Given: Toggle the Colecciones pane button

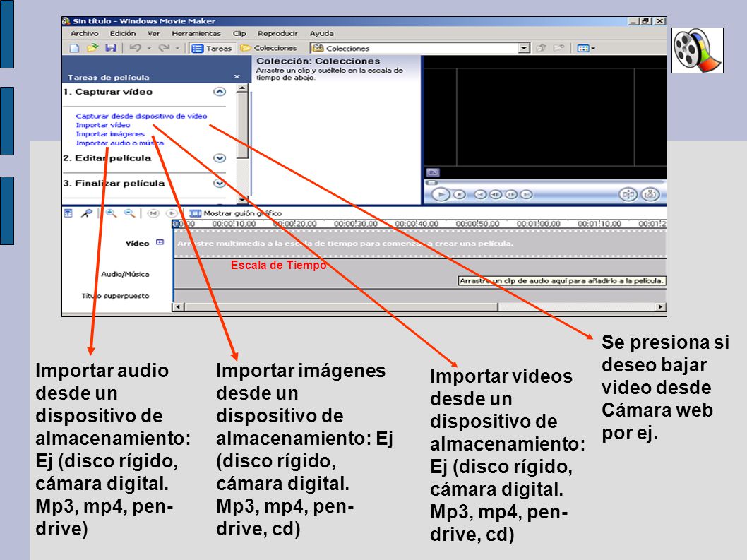Looking at the screenshot, I should click(x=269, y=48).
